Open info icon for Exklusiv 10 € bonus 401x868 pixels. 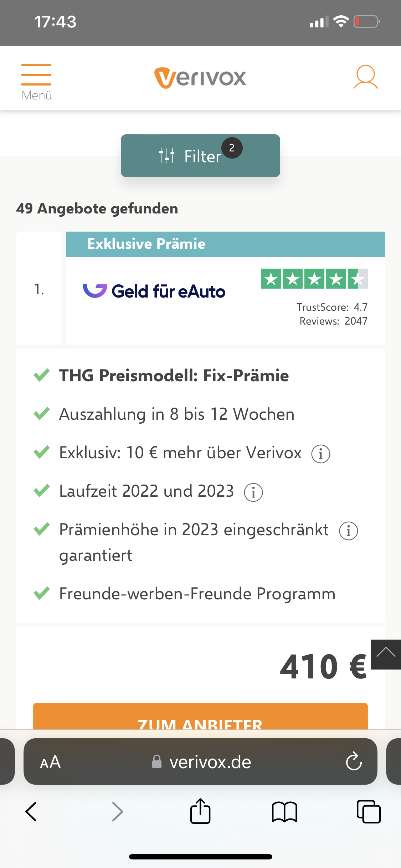[320, 454]
